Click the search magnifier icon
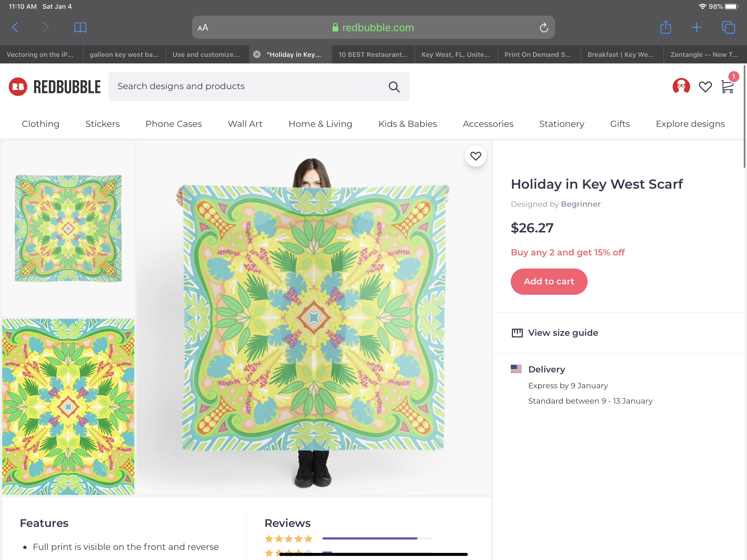The height and width of the screenshot is (560, 747). coord(394,87)
